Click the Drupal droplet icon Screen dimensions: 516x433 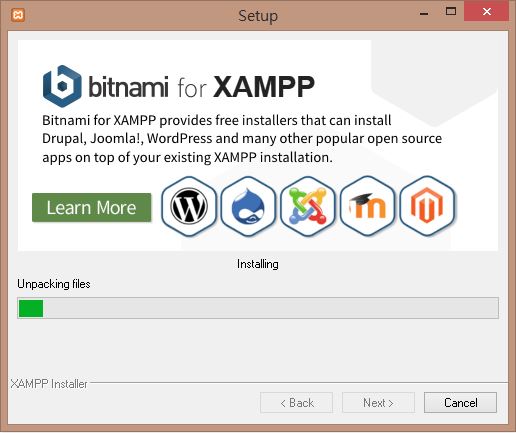point(248,206)
